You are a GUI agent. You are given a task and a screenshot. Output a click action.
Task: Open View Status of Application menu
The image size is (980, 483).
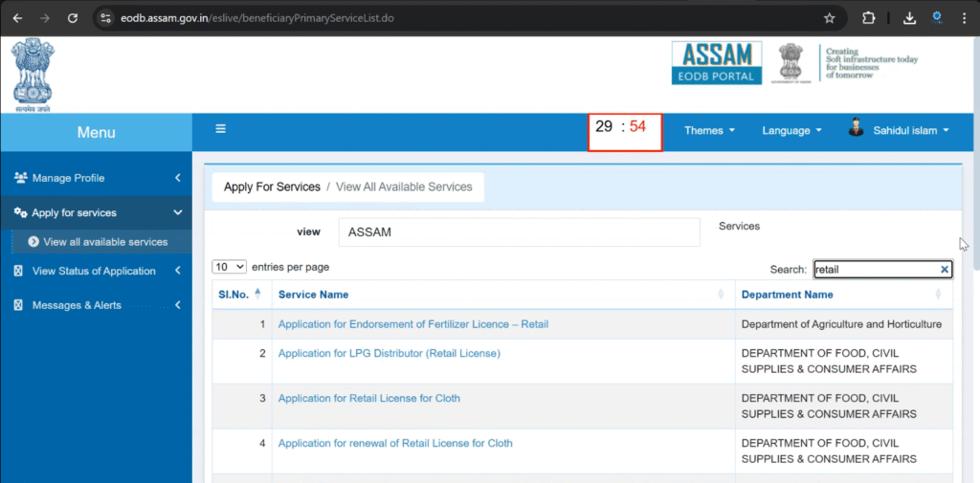[x=96, y=271]
